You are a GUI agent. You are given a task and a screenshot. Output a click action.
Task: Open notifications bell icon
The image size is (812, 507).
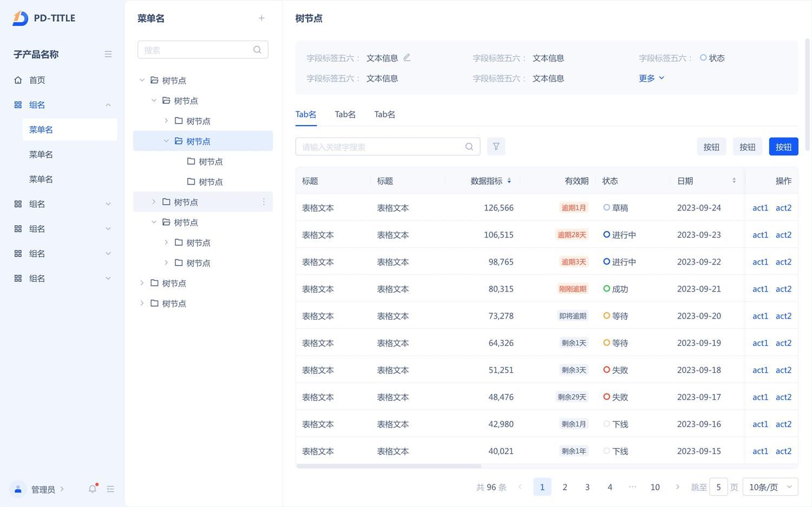pos(93,489)
